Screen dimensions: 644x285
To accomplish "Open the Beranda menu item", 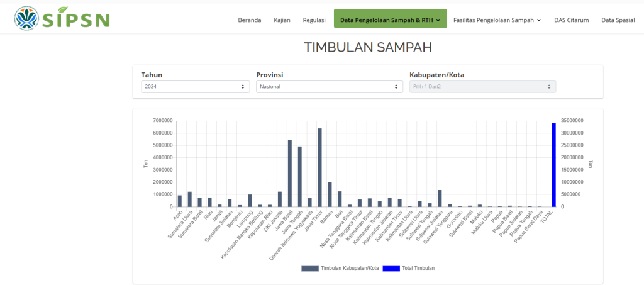I will [249, 20].
